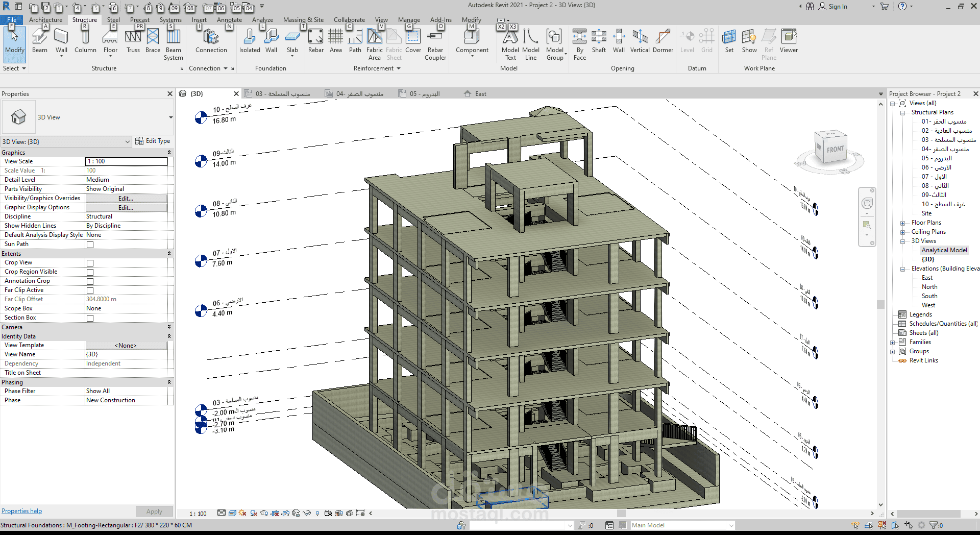Expand the Floor Plans tree node
Image resolution: width=980 pixels, height=535 pixels.
coord(902,223)
